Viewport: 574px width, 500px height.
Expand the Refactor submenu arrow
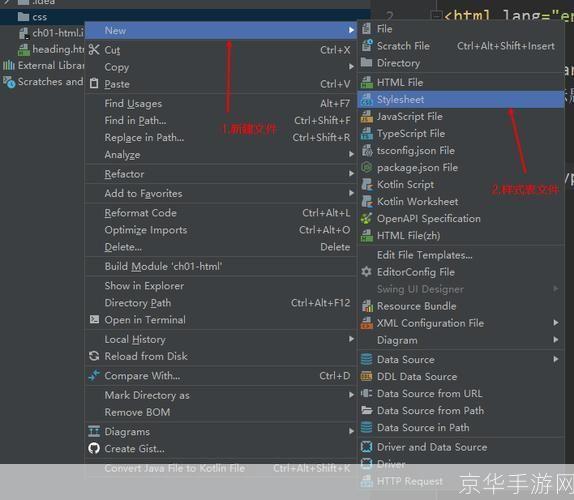click(x=351, y=173)
